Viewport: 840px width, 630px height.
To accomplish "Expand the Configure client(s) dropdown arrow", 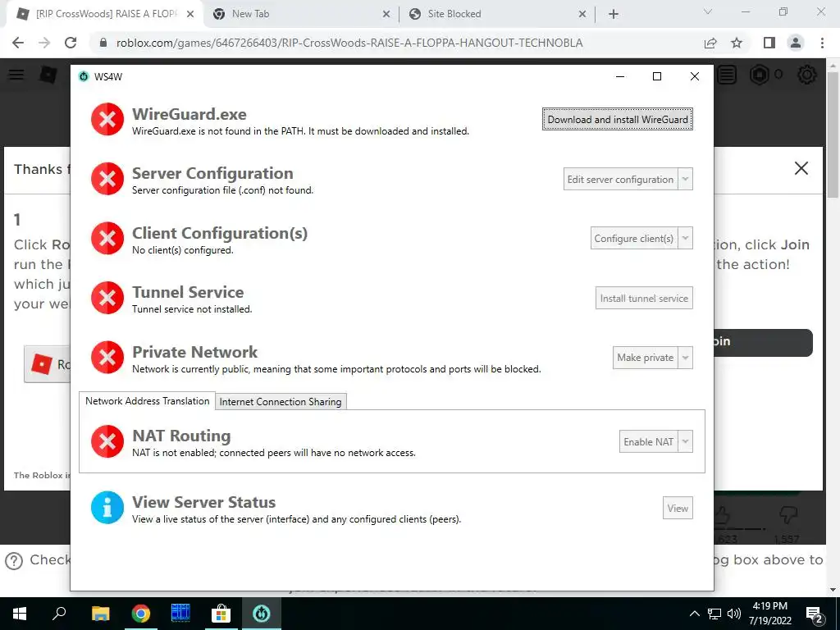I will pos(685,239).
